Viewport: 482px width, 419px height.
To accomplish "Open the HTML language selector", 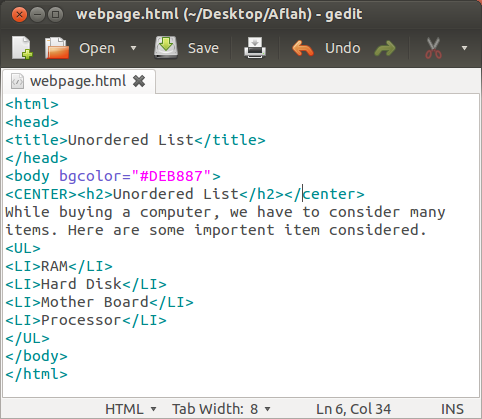I will (x=131, y=409).
